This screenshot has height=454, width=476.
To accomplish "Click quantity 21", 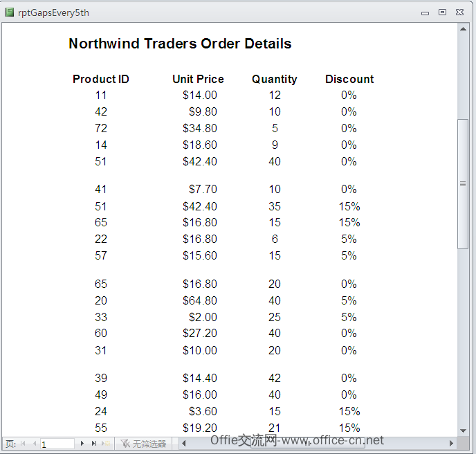I will (275, 428).
